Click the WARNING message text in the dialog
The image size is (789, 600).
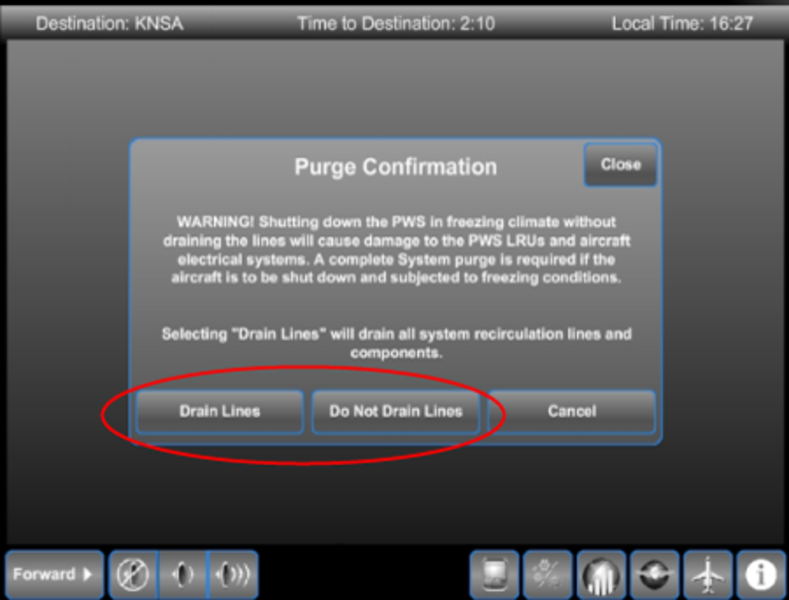pos(396,250)
